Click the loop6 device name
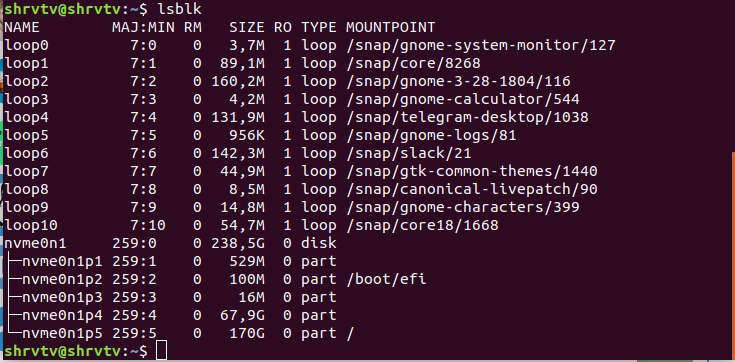 tap(26, 153)
